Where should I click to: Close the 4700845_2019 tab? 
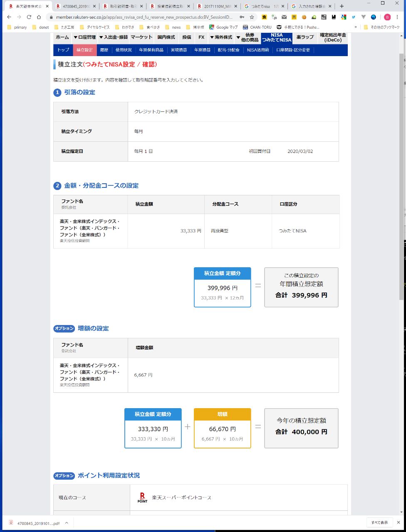click(94, 6)
